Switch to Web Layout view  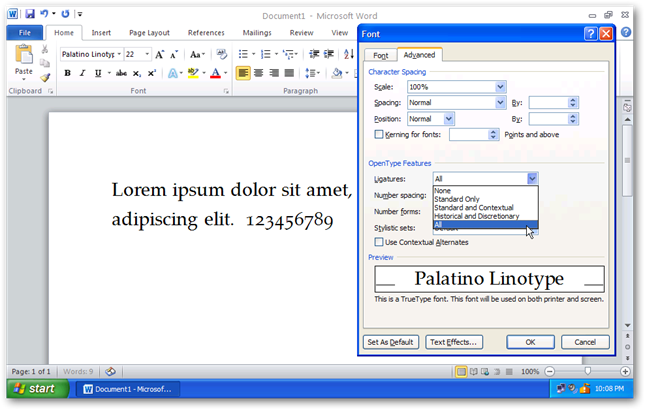[485, 372]
